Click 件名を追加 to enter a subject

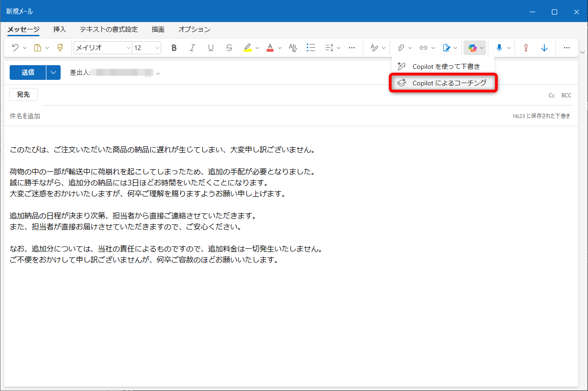click(24, 116)
